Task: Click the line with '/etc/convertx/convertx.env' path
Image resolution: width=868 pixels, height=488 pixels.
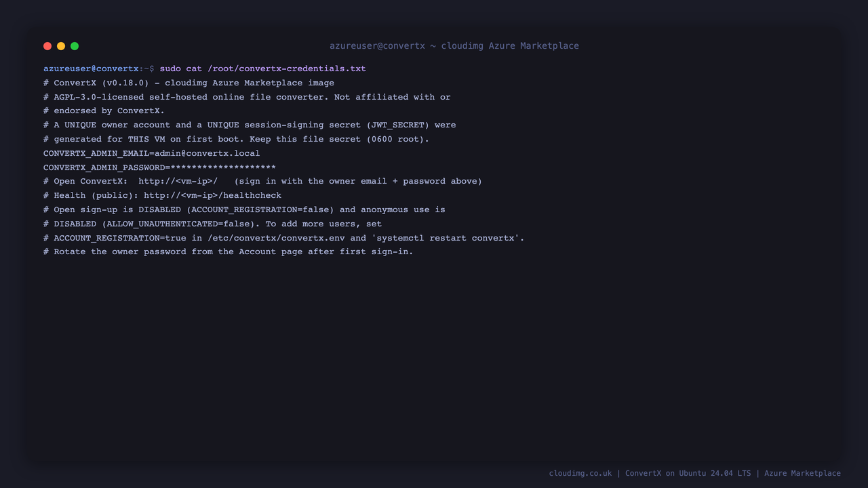Action: 283,238
